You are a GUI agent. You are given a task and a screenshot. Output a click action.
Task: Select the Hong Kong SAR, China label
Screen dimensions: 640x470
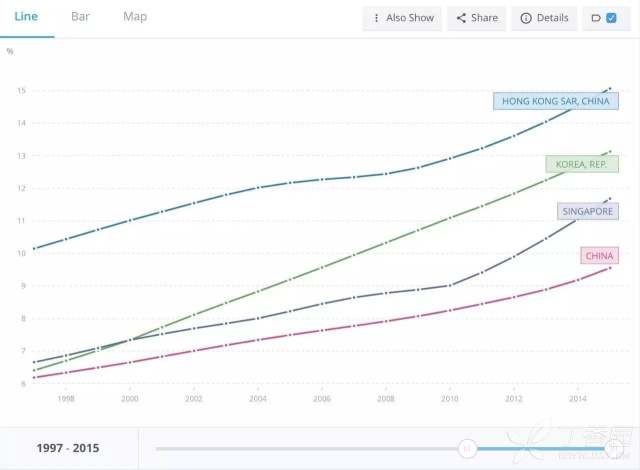556,101
